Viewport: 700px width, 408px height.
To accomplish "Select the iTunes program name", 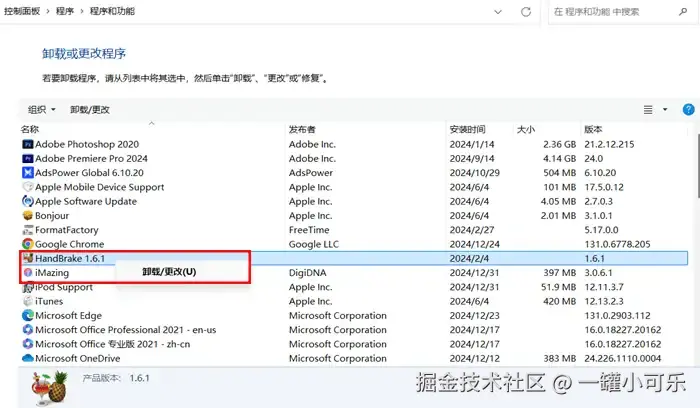I will (x=49, y=301).
